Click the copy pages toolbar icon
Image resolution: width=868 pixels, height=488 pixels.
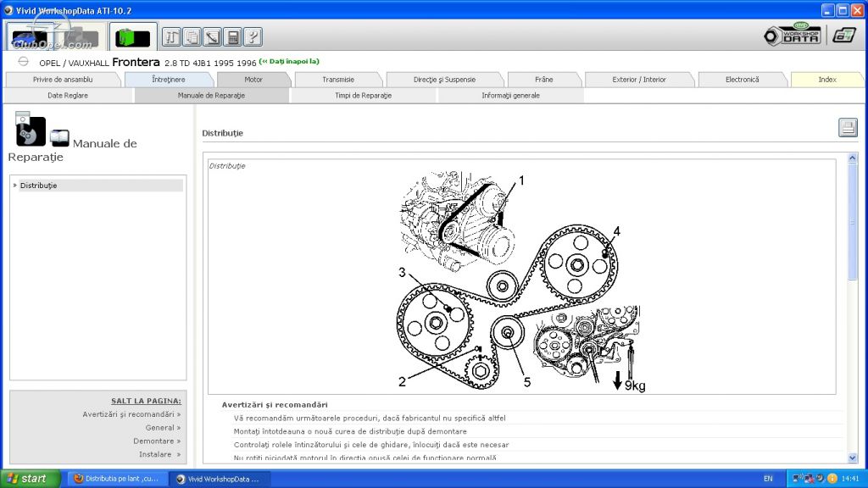coord(192,37)
